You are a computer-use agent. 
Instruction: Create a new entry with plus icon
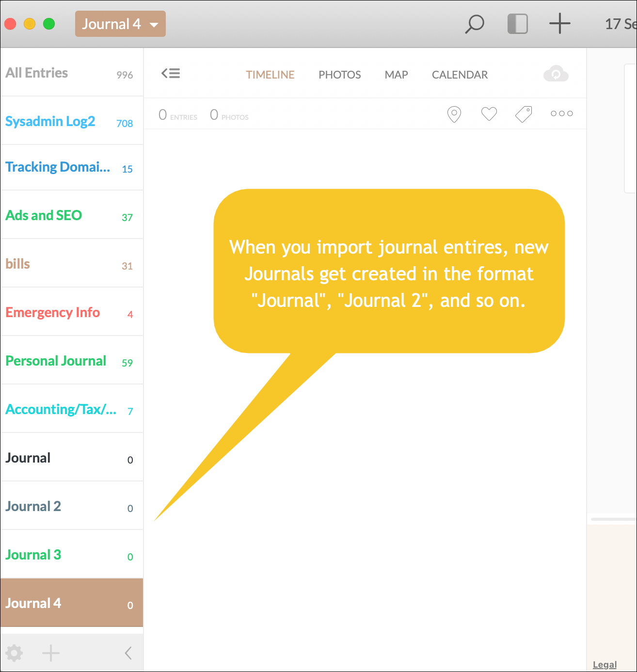pos(559,24)
